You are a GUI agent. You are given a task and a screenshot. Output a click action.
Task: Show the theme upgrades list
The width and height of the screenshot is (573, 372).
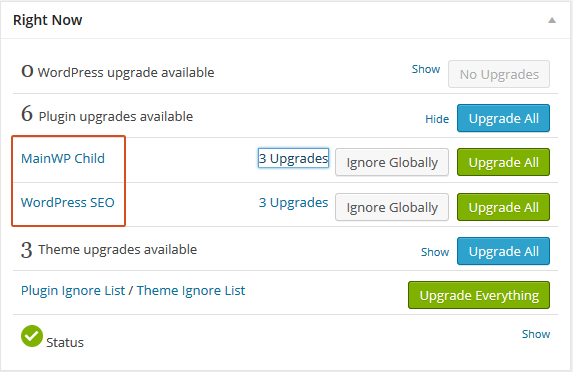[435, 252]
